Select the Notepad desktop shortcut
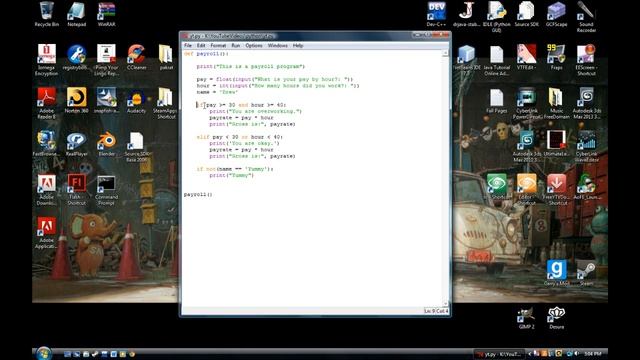This screenshot has width=640, height=360. [77, 14]
